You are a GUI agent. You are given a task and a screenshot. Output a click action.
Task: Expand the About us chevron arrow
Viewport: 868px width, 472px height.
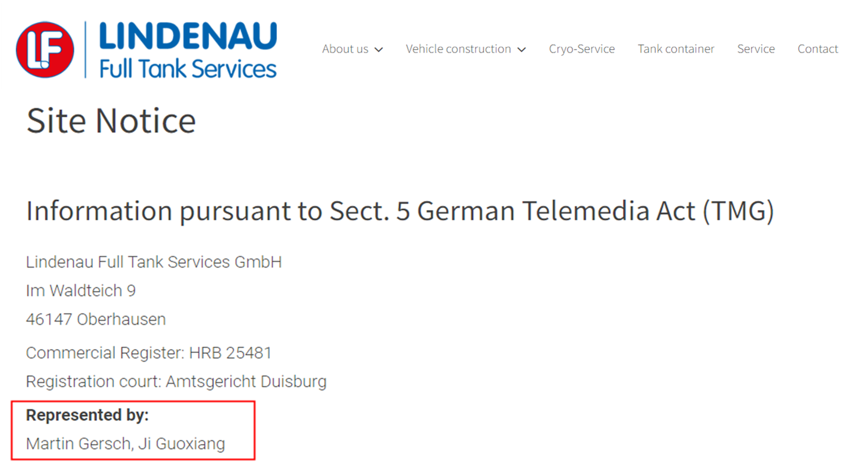[x=379, y=50]
